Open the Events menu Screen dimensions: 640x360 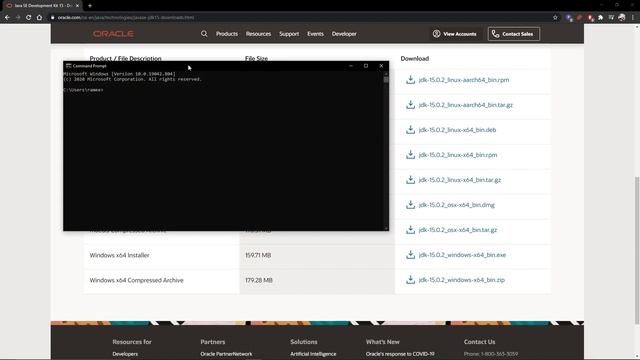(315, 34)
